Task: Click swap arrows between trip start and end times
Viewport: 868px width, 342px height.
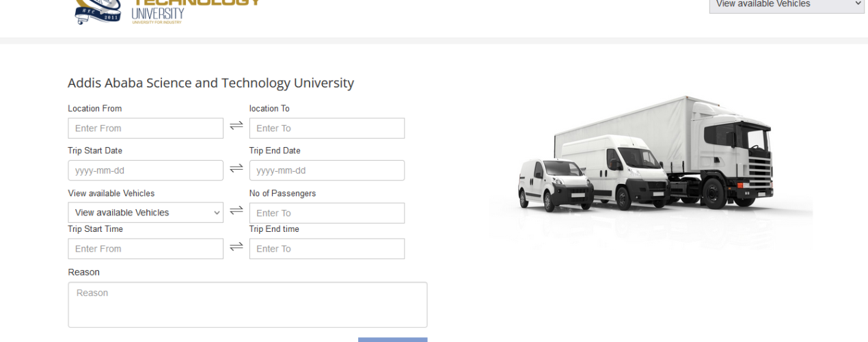Action: point(236,246)
